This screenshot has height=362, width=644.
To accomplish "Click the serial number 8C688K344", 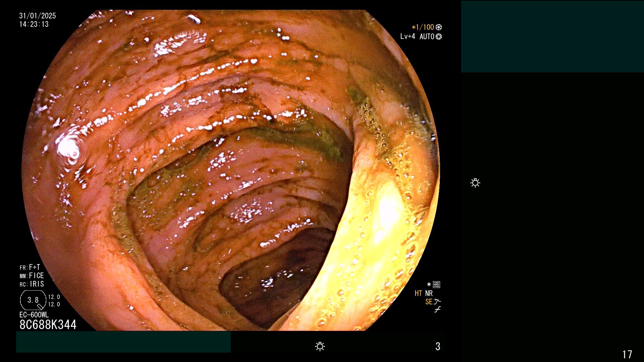I will click(48, 324).
